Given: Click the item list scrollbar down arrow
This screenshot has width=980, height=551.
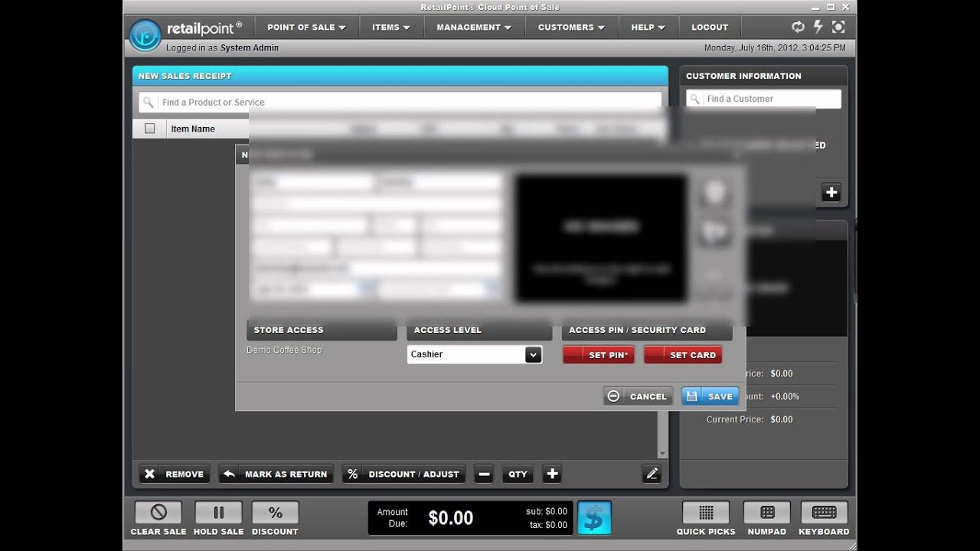Looking at the screenshot, I should (x=662, y=453).
